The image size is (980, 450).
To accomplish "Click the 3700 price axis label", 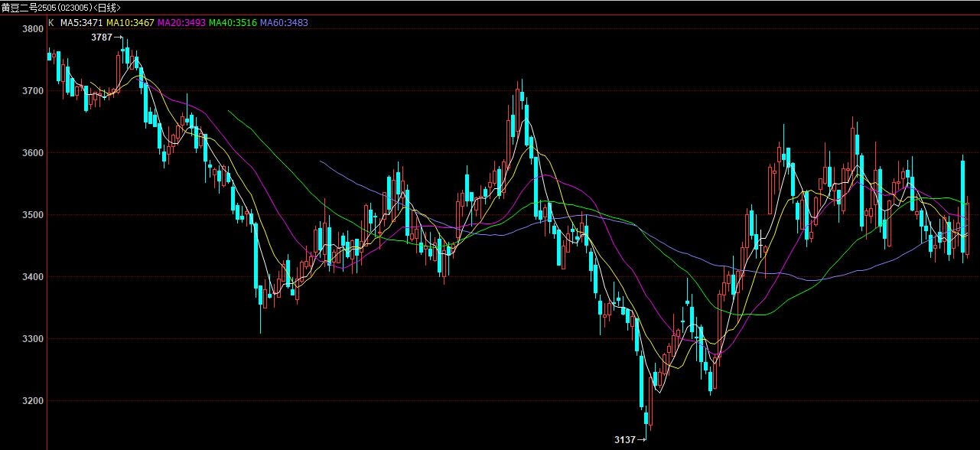I will tap(34, 91).
